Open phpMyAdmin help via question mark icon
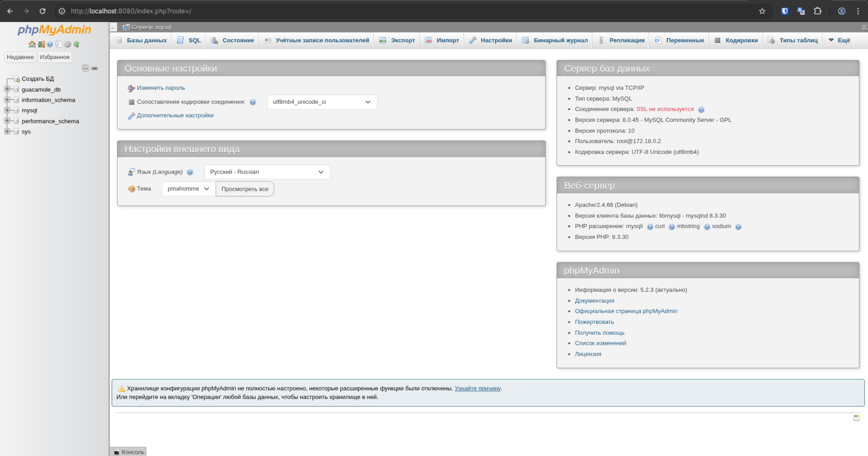 coord(50,44)
